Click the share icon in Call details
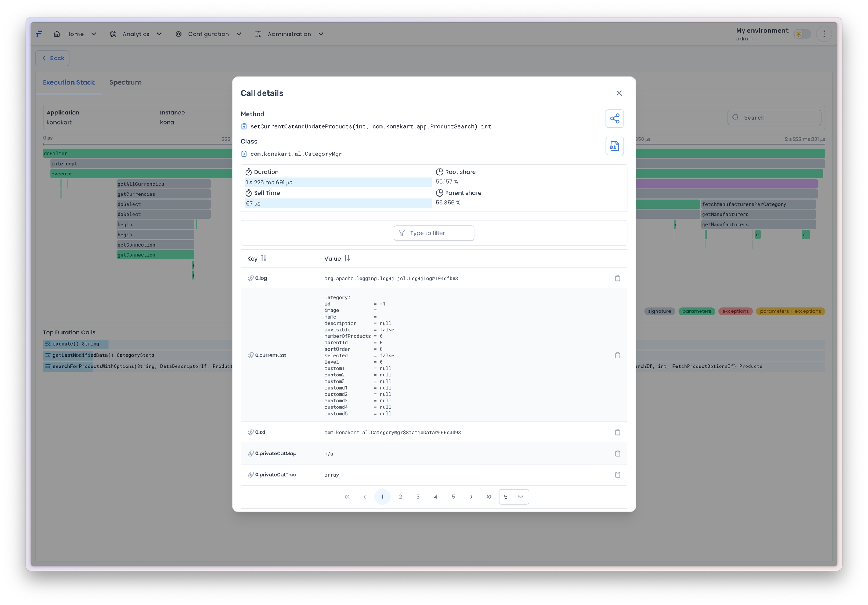 614,119
